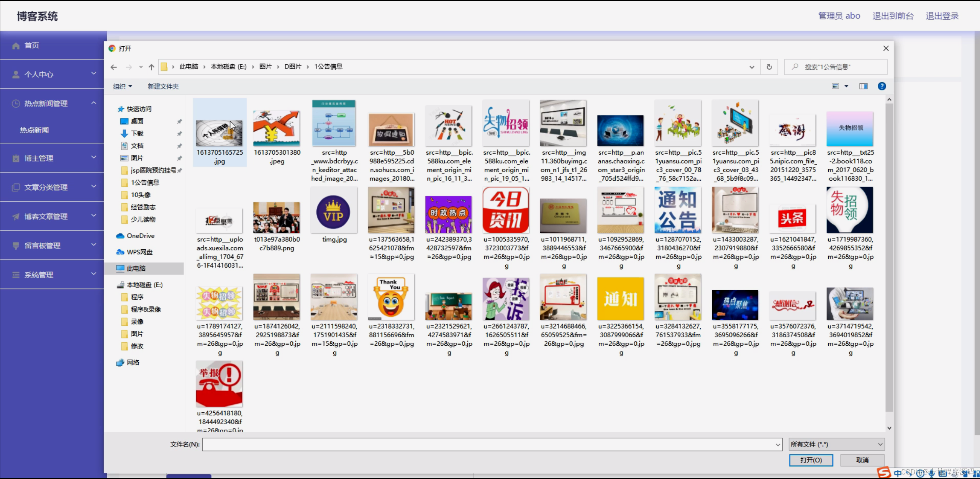This screenshot has height=479, width=980.
Task: Expand the address bar path history dropdown
Action: click(752, 67)
